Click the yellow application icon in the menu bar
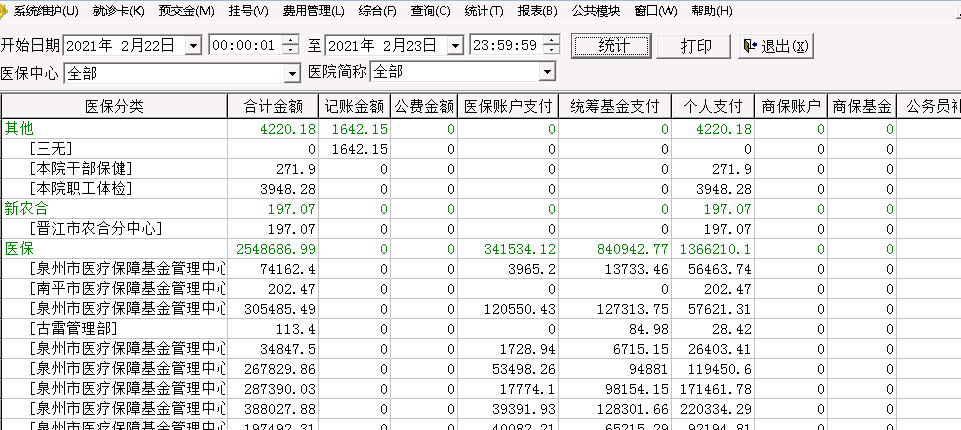The width and height of the screenshot is (961, 430). click(4, 11)
